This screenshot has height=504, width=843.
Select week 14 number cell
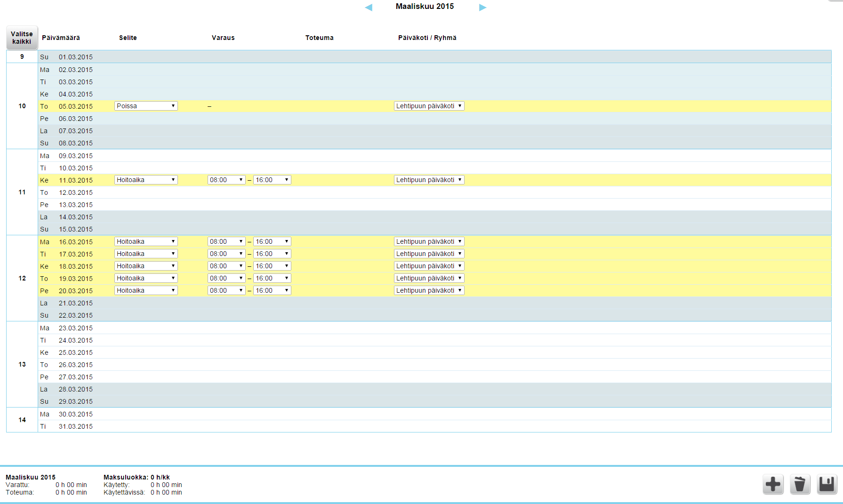click(22, 420)
